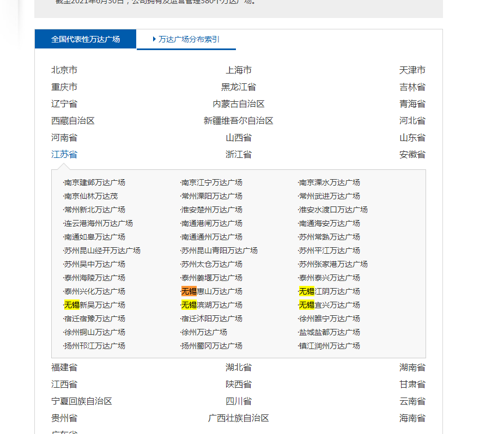This screenshot has height=434, width=504.
Task: Click the 泰州兴化万达广场 link
Action: tap(94, 291)
